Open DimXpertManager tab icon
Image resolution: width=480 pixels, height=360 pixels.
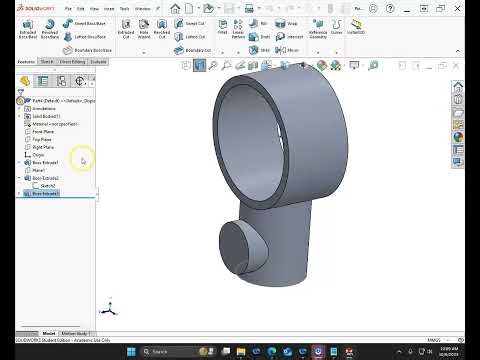point(80,81)
